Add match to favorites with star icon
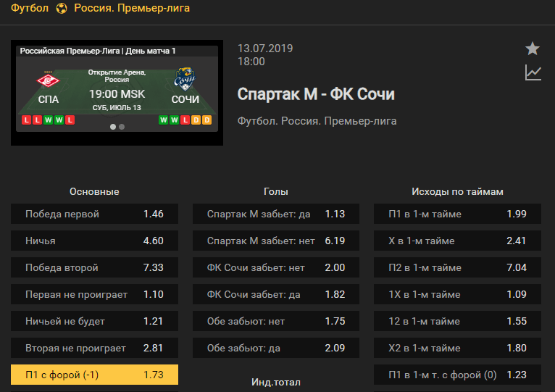 click(533, 49)
